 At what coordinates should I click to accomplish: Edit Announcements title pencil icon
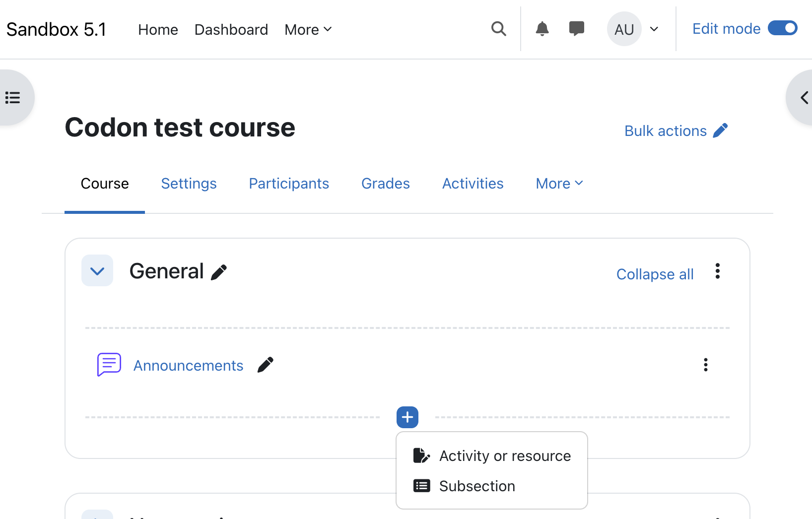click(x=266, y=365)
